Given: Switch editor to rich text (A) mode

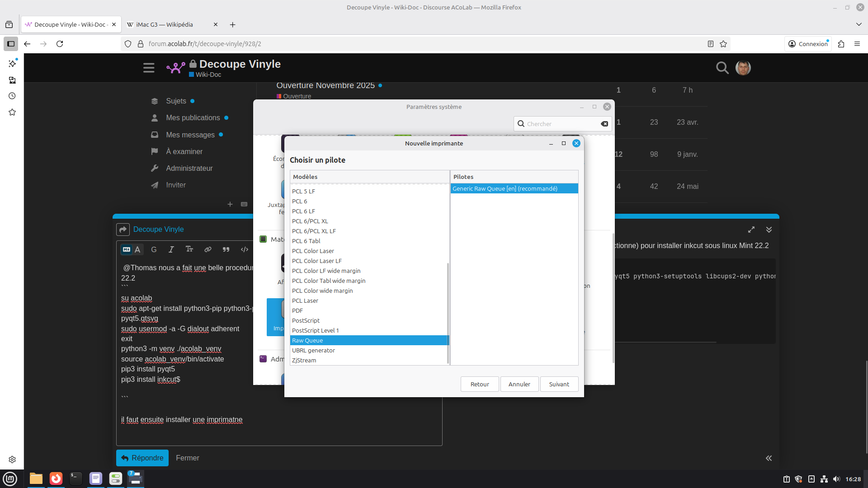Looking at the screenshot, I should (137, 249).
